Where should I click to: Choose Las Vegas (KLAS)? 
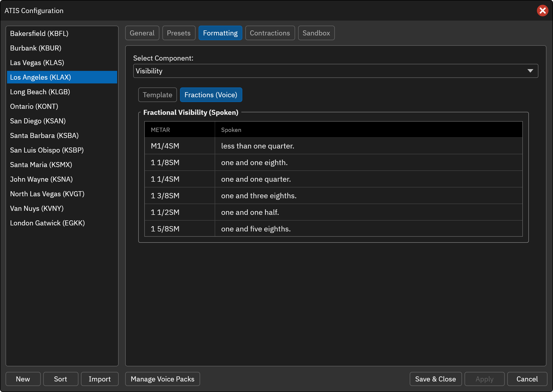point(62,63)
